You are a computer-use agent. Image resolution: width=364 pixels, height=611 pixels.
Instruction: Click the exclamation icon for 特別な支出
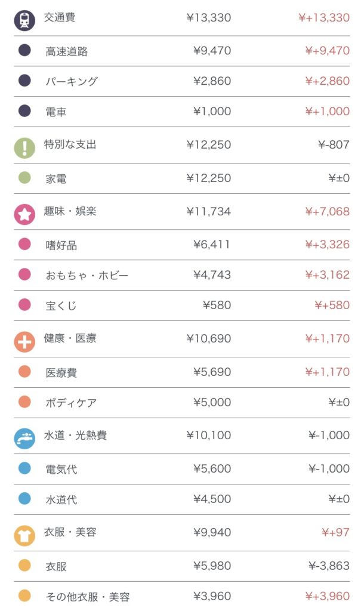[24, 147]
